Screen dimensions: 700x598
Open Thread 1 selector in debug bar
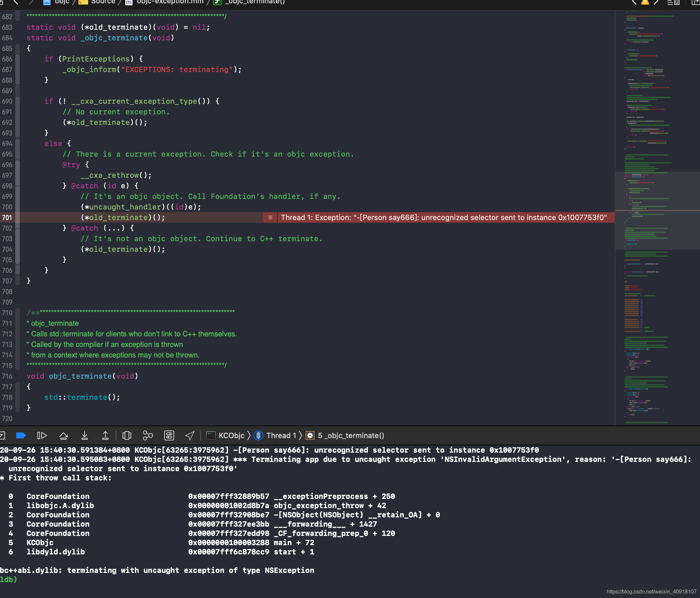point(281,435)
